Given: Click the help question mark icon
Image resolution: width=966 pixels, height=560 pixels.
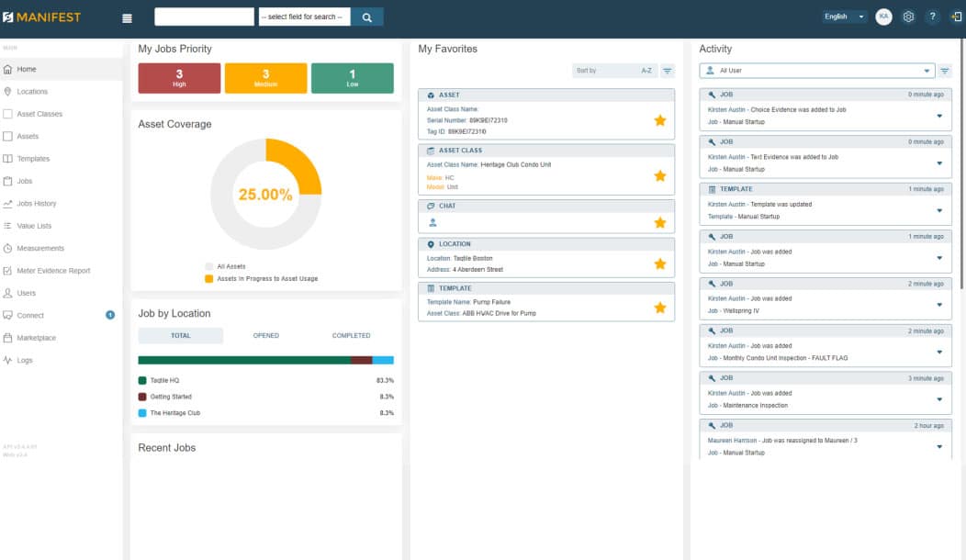Looking at the screenshot, I should (x=933, y=17).
